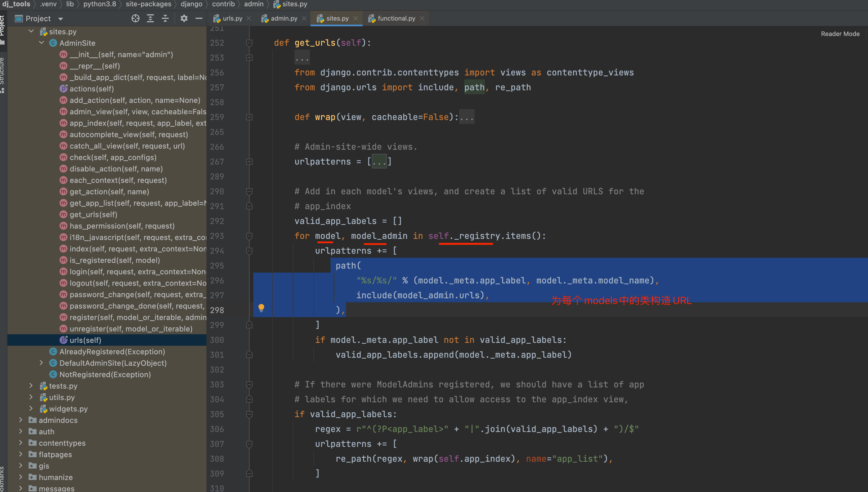The width and height of the screenshot is (868, 492).
Task: Collapse sites.py node in project tree
Action: (x=31, y=31)
